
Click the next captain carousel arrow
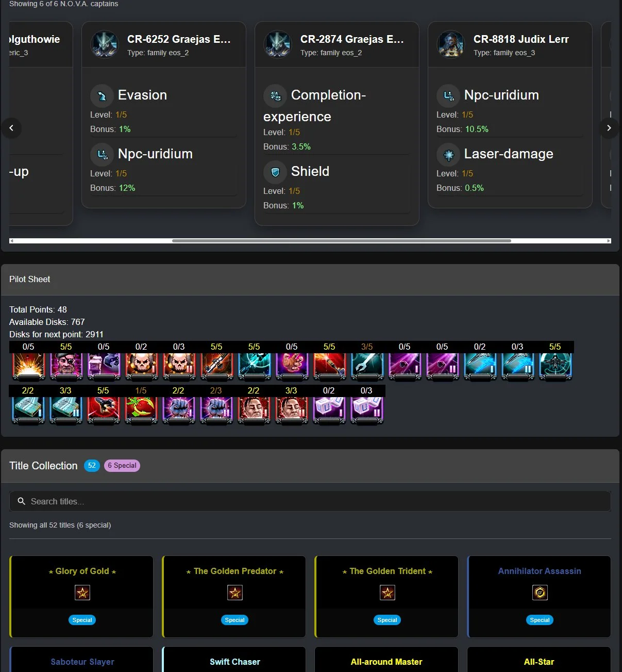pos(609,128)
